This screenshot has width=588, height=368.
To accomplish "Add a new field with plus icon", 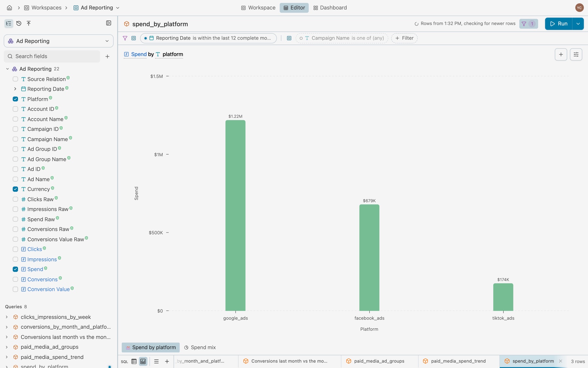I will (x=107, y=56).
